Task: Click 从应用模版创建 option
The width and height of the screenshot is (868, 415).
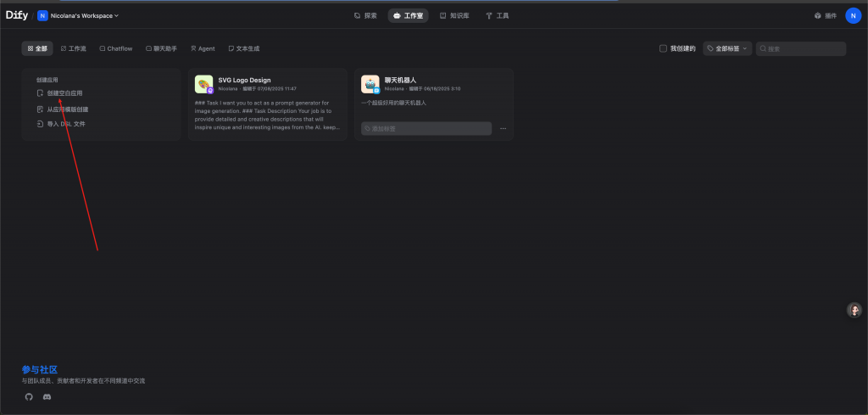Action: click(x=67, y=109)
